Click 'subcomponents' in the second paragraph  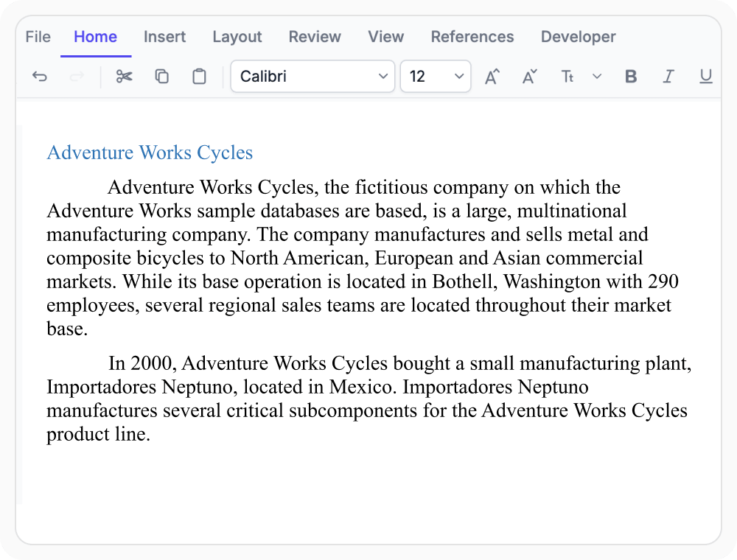(x=352, y=410)
